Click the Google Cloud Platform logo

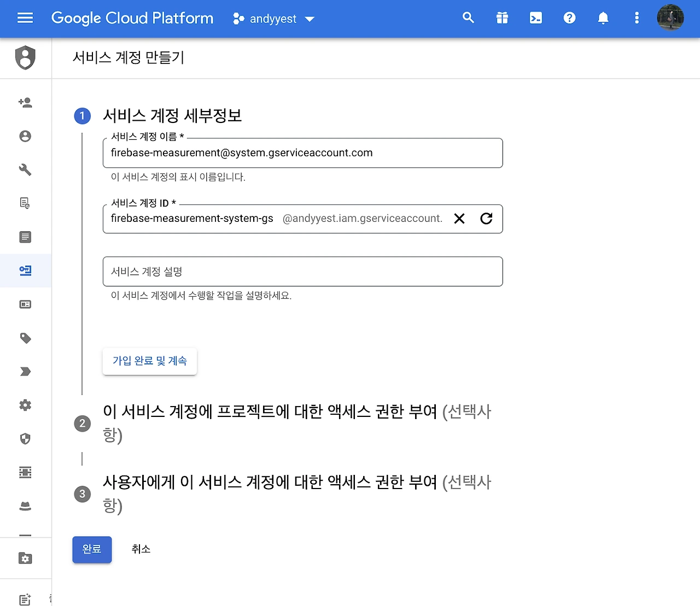132,19
